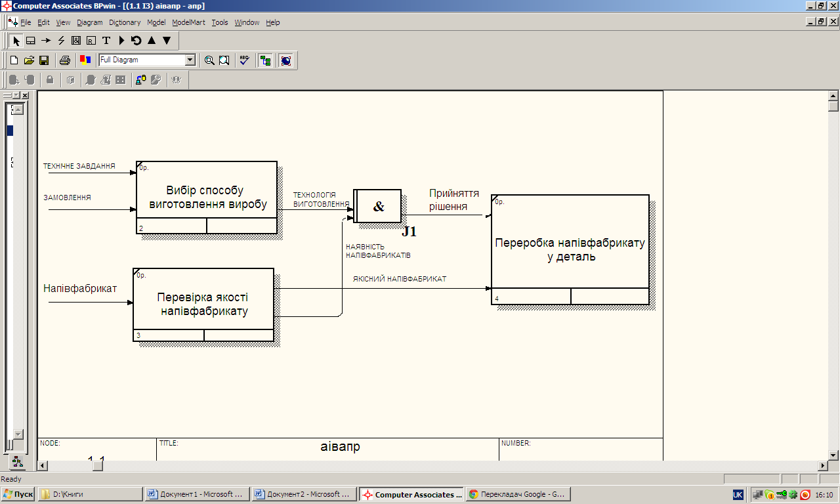The height and width of the screenshot is (504, 840).
Task: Open an existing model file
Action: coord(29,60)
